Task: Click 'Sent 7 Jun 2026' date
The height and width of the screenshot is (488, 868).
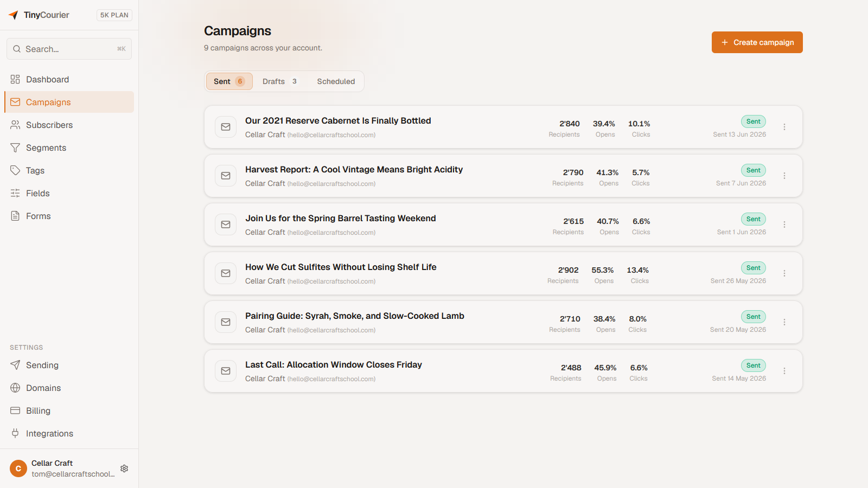Action: coord(741,183)
